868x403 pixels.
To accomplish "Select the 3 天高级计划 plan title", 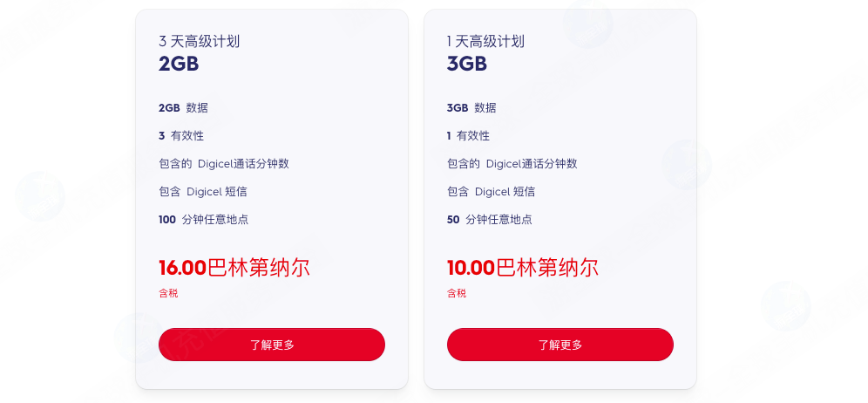I will pos(199,41).
